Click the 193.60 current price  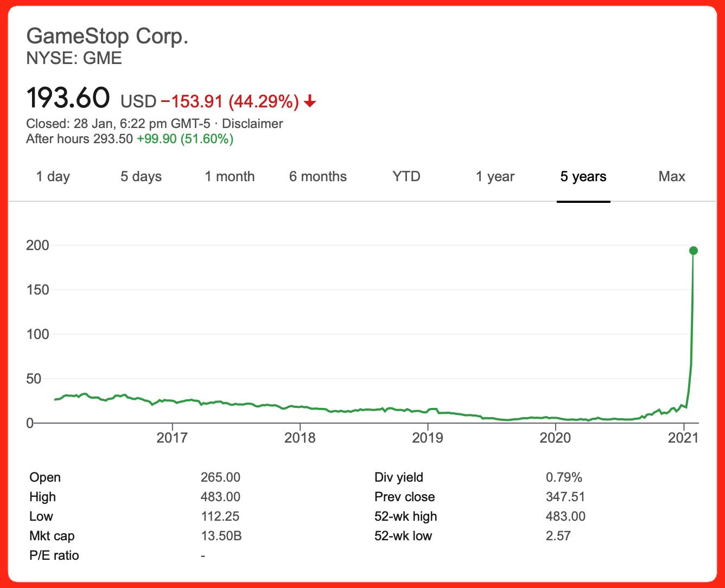(x=68, y=98)
